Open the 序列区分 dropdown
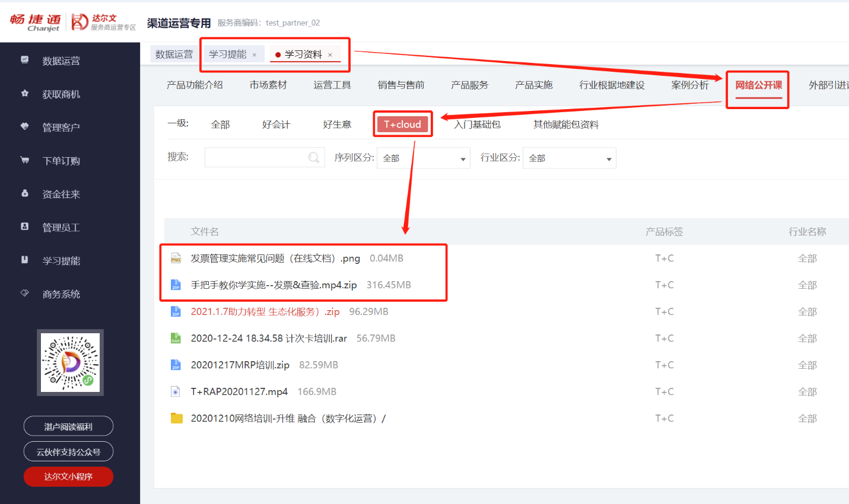849x504 pixels. (x=424, y=158)
